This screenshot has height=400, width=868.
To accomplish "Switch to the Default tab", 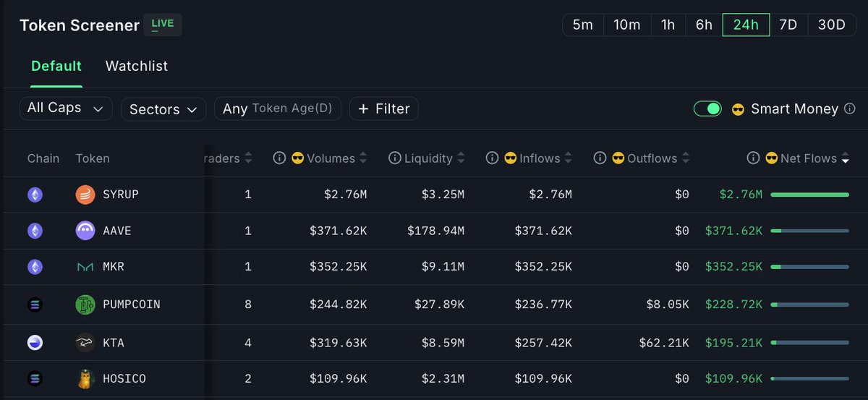I will (x=56, y=66).
